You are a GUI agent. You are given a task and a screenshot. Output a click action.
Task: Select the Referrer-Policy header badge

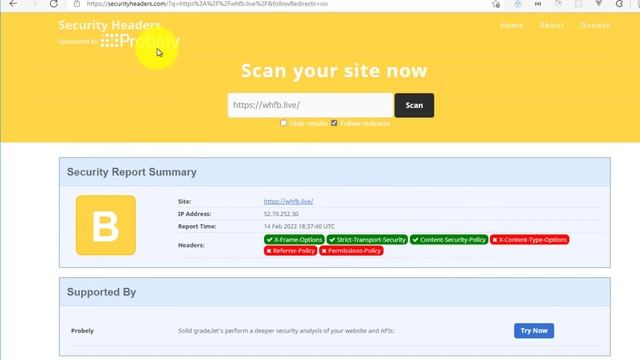click(290, 251)
